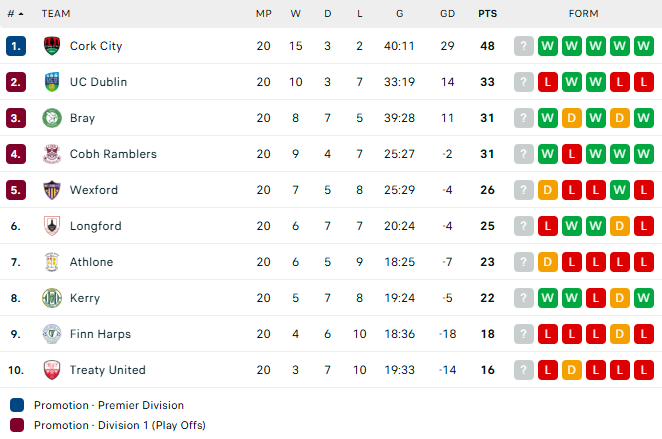Click the Wexford club crest
662x439 pixels.
pyautogui.click(x=52, y=190)
